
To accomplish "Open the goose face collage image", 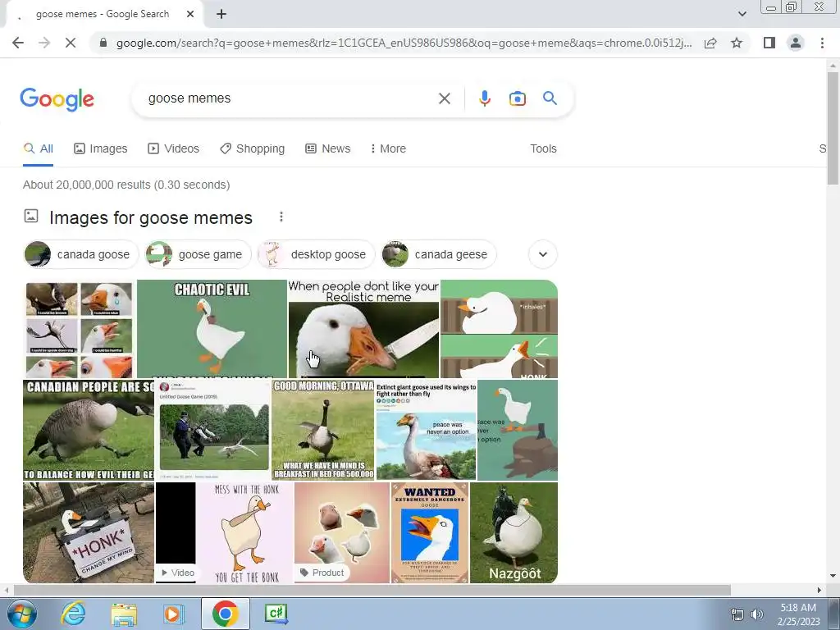I will tap(80, 329).
